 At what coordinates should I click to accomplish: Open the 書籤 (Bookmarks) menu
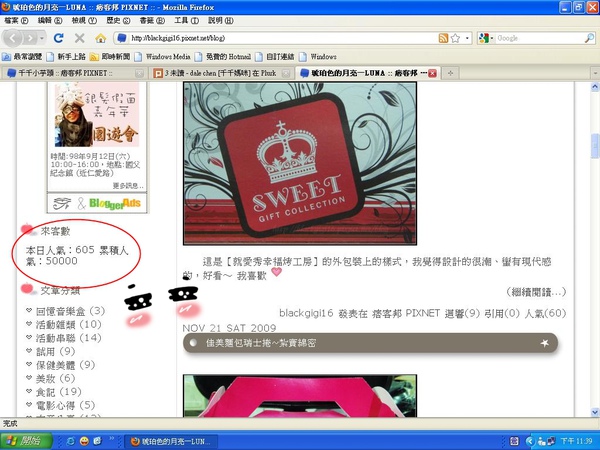(x=152, y=20)
